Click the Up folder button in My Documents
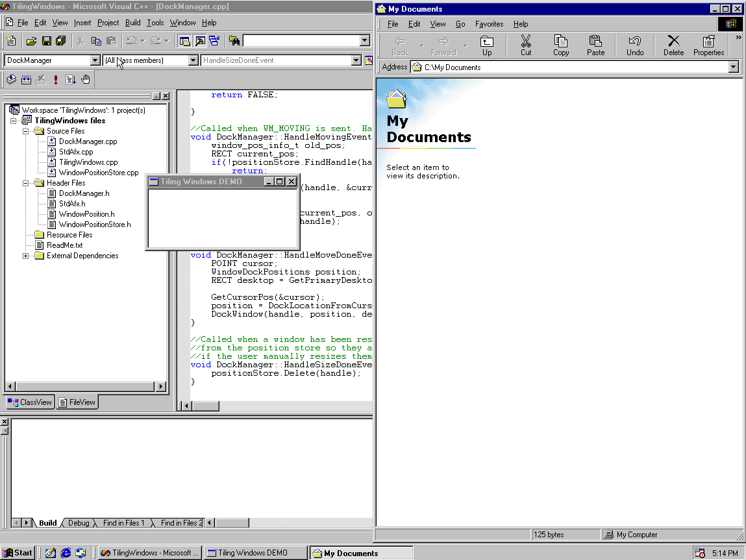Image resolution: width=746 pixels, height=560 pixels. point(487,45)
